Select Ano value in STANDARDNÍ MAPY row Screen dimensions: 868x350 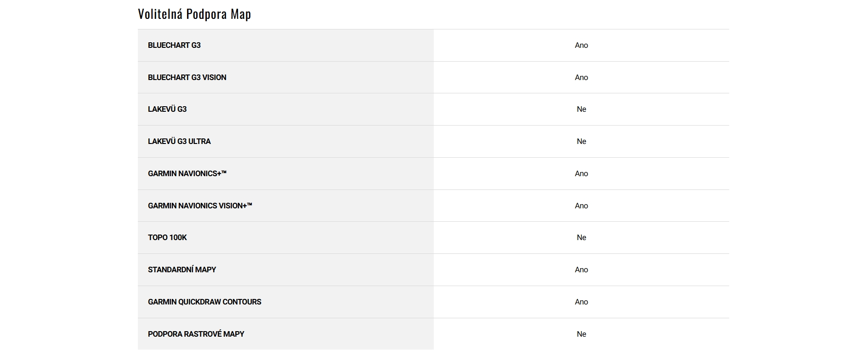point(581,270)
